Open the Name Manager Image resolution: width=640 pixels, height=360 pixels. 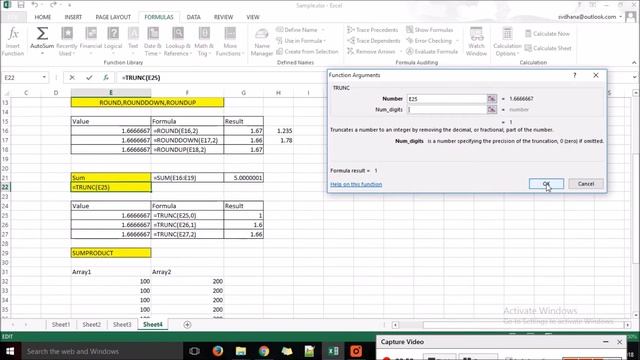262,41
